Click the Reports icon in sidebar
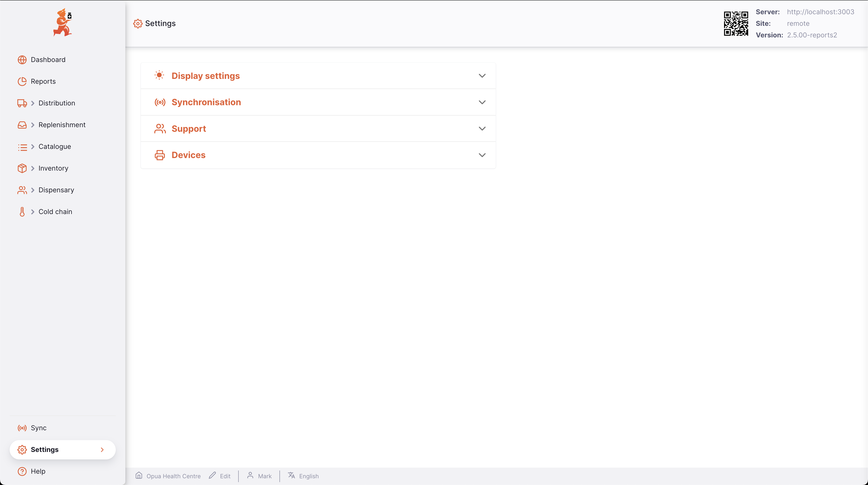Image resolution: width=868 pixels, height=485 pixels. click(22, 81)
